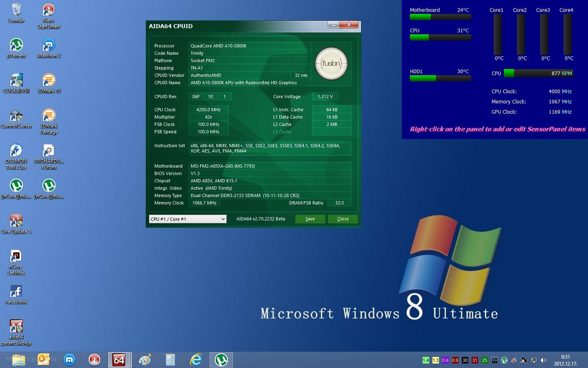The image size is (588, 368).
Task: Select the ControlCenter desktop icon
Action: (16, 119)
